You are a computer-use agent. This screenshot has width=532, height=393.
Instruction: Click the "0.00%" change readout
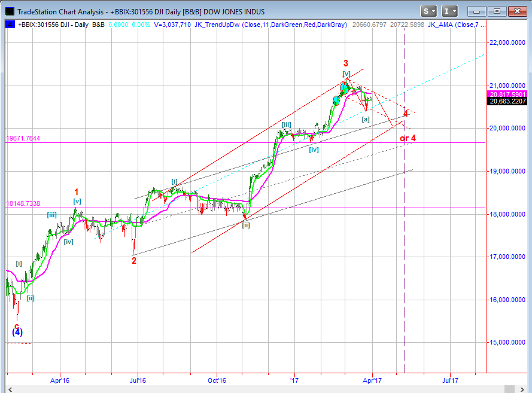point(141,25)
